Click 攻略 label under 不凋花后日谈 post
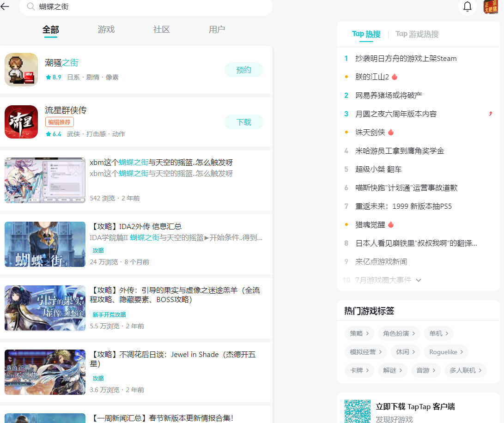504x423 pixels. click(x=98, y=378)
